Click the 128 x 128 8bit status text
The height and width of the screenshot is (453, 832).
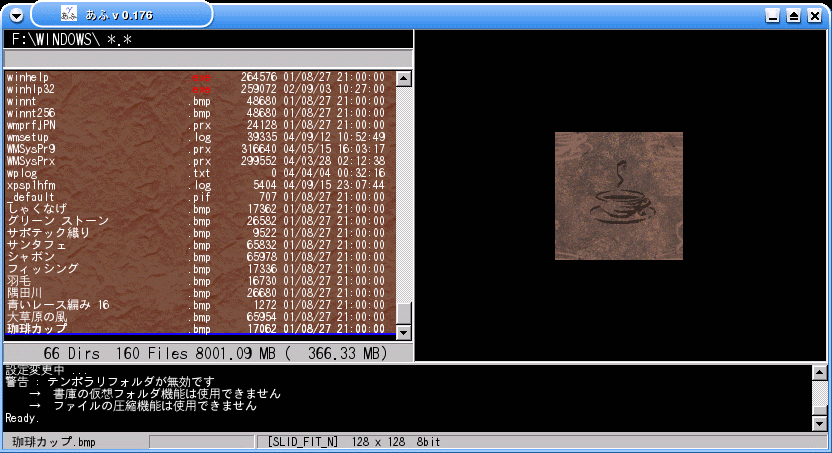tap(395, 442)
